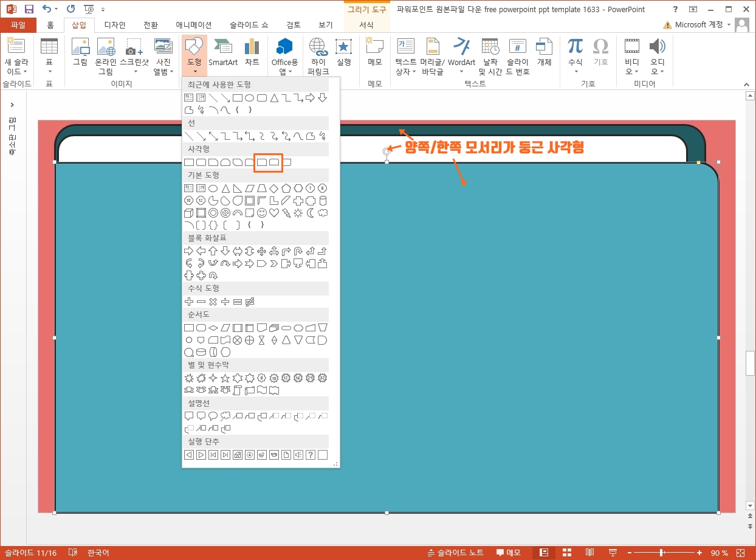Insert a 하이퍼링크 hyperlink
Screen dimensions: 756x560
point(318,56)
